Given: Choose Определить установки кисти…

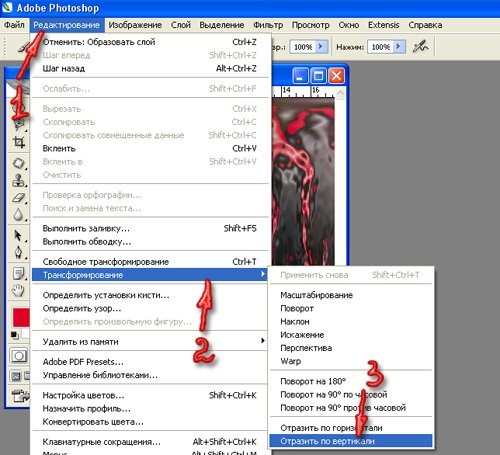Looking at the screenshot, I should (x=150, y=295).
